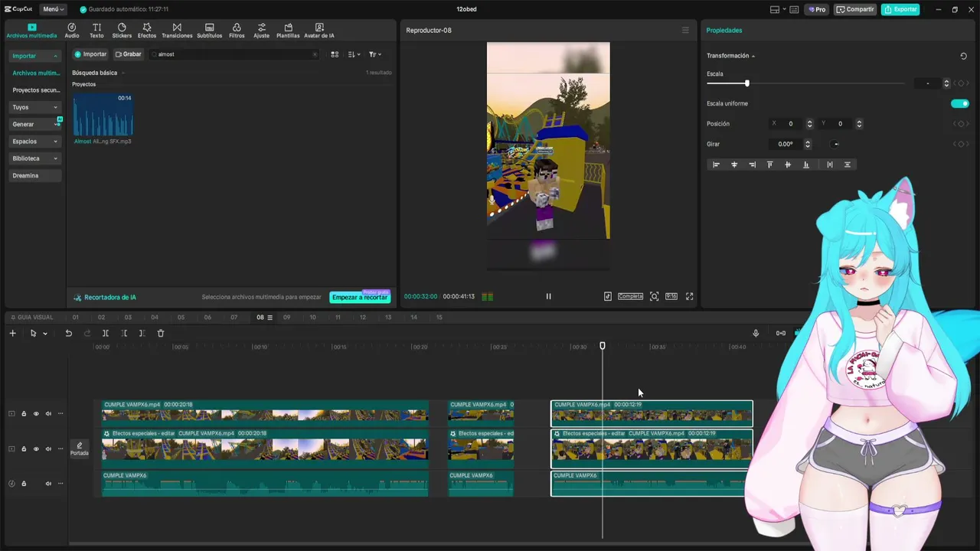Click the TikTok safe-zone icon in player
Viewport: 980px width, 551px height.
click(x=607, y=296)
